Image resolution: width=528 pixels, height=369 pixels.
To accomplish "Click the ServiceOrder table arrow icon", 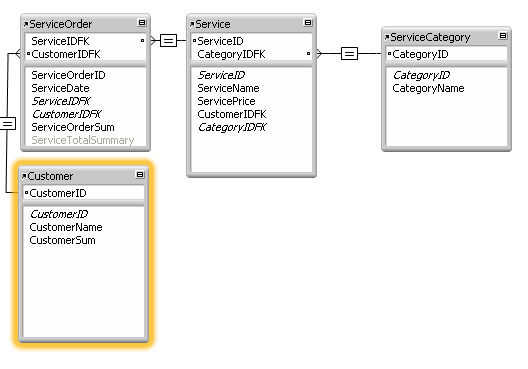I will [x=26, y=24].
